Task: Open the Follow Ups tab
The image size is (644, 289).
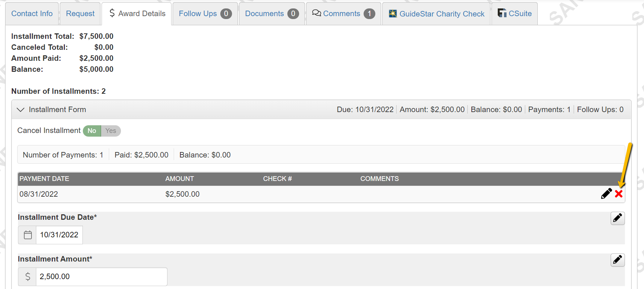Action: click(x=205, y=14)
